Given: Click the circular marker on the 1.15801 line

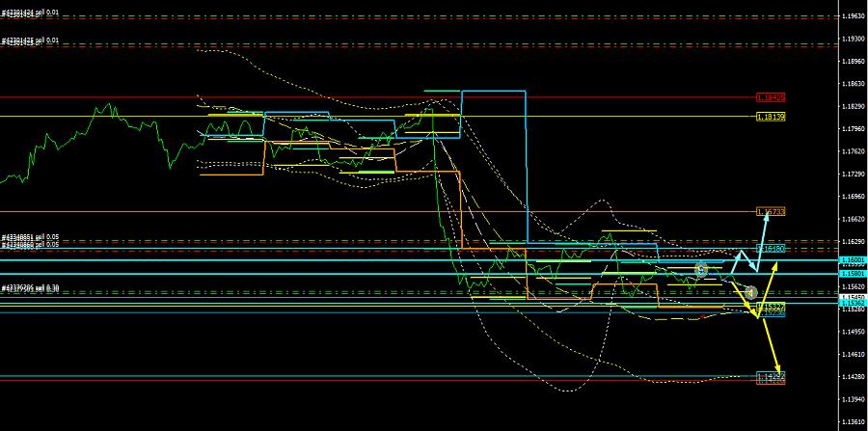Looking at the screenshot, I should click(701, 270).
